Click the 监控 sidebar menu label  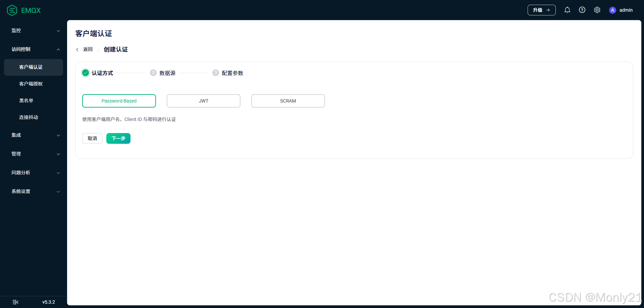tap(16, 30)
